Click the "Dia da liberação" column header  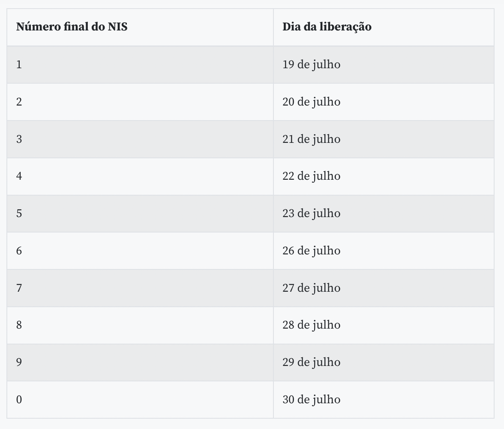(327, 27)
